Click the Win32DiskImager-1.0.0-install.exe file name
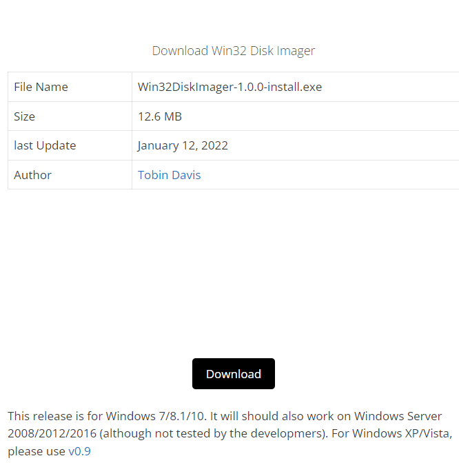This screenshot has height=476, width=459. pyautogui.click(x=229, y=87)
